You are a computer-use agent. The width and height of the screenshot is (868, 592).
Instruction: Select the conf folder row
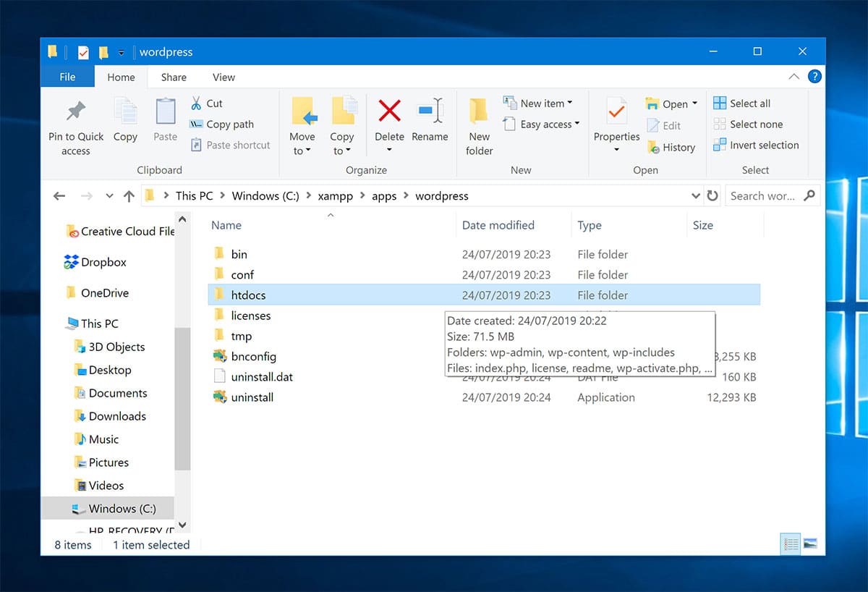pos(483,274)
